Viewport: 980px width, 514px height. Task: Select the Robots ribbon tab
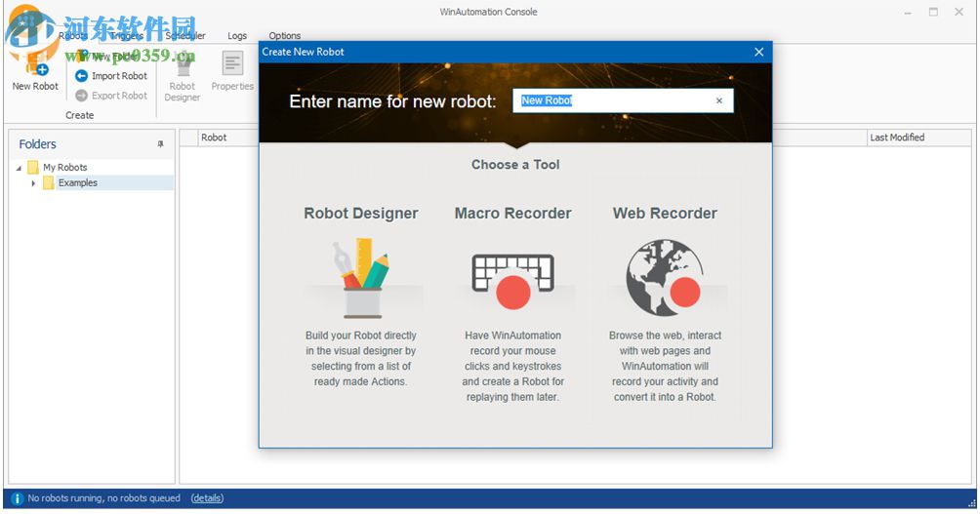click(x=73, y=35)
